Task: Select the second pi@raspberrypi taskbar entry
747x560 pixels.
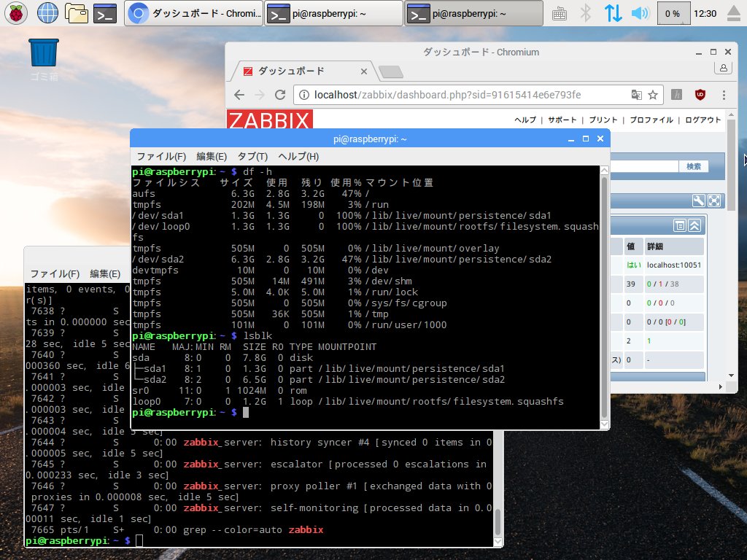Action: [333, 13]
